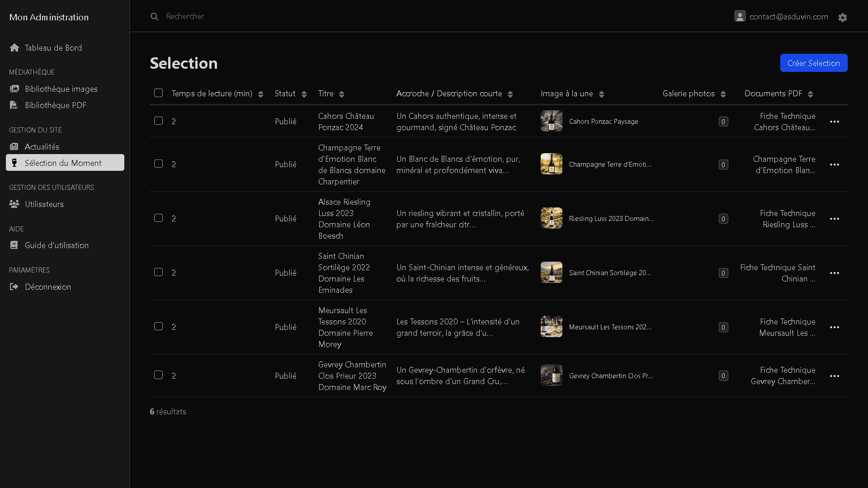Viewport: 868px width, 488px height.
Task: Click the Déconnexion logout icon
Action: (x=14, y=287)
